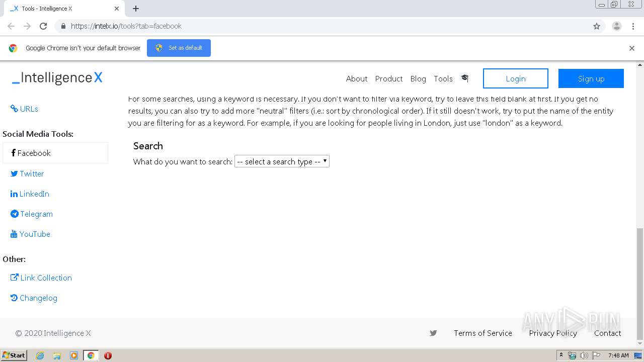The image size is (644, 362).
Task: Open the Twitter tools link
Action: (27, 173)
